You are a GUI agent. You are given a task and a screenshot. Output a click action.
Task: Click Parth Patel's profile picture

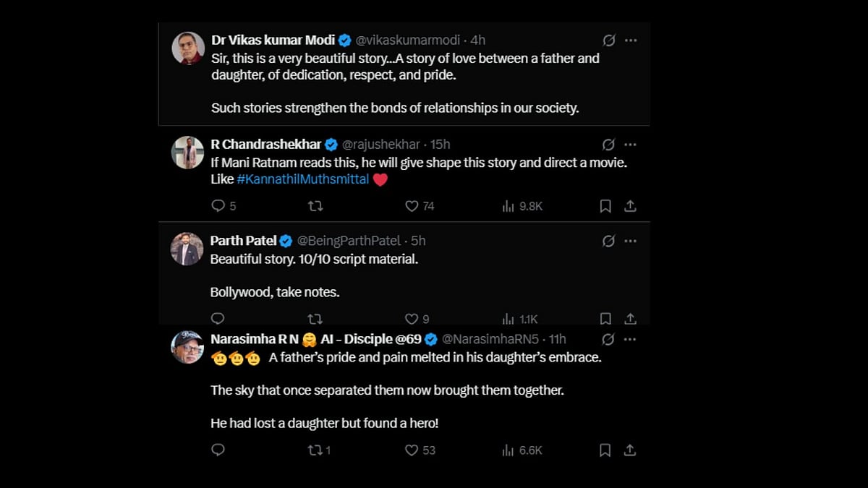187,249
